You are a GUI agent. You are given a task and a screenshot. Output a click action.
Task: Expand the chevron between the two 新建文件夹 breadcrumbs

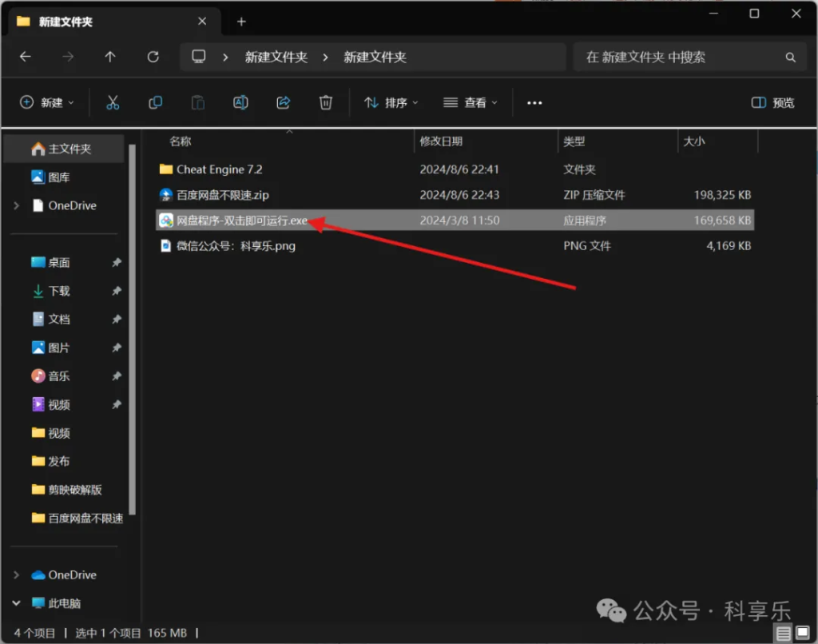(326, 57)
